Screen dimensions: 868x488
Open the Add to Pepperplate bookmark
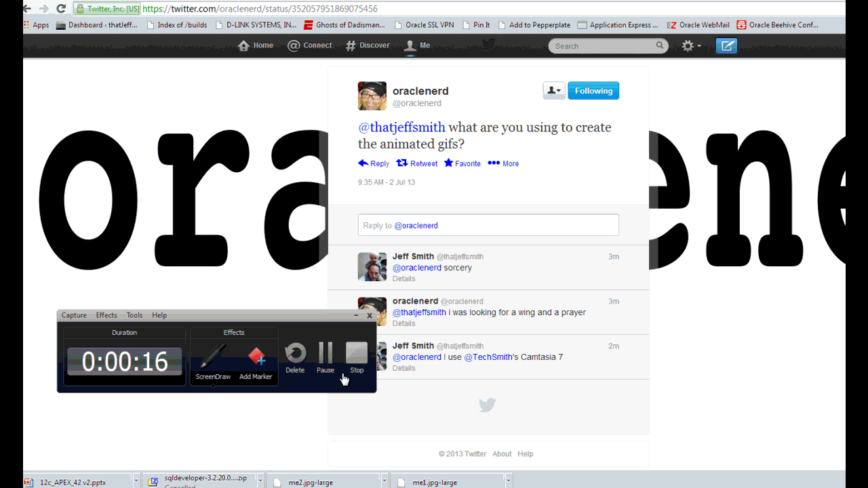[x=534, y=25]
